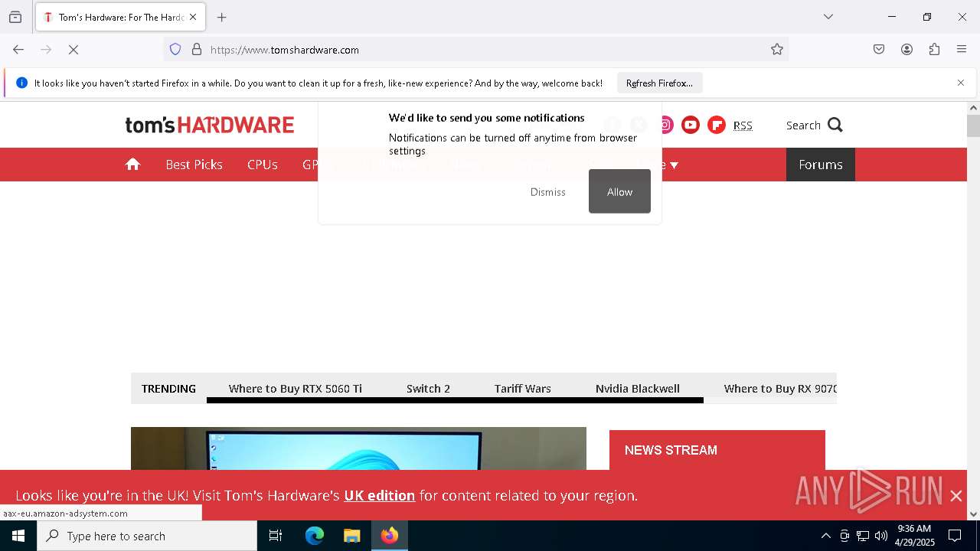Stop the page loading with the X button
This screenshot has width=980, height=551.
click(73, 50)
